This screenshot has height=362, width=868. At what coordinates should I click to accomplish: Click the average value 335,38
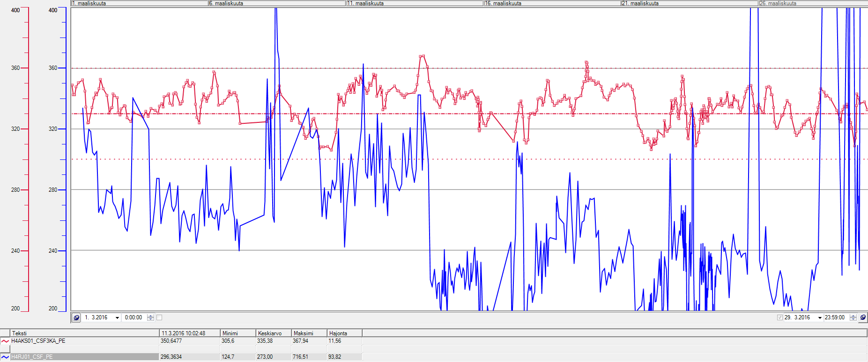265,341
